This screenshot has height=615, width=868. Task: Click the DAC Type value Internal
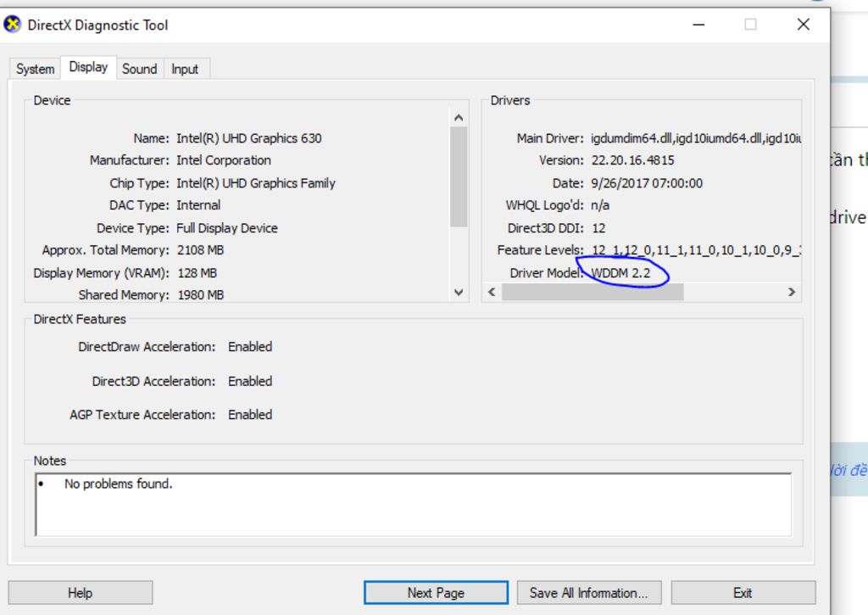(198, 205)
